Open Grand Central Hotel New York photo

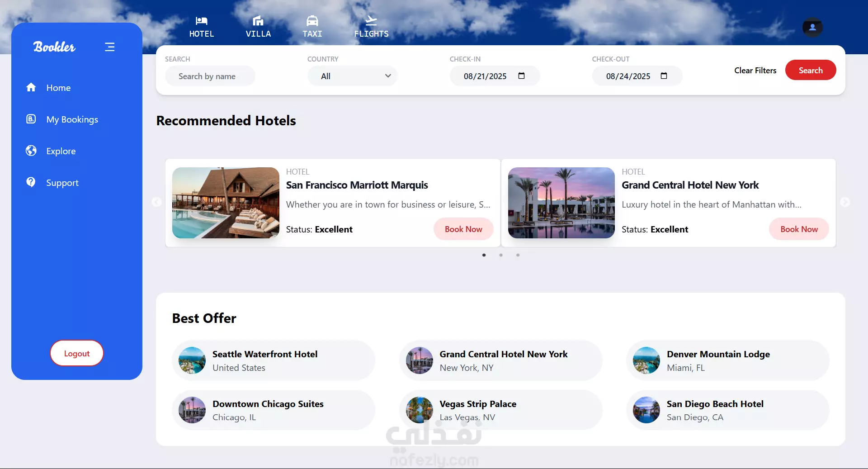tap(561, 203)
